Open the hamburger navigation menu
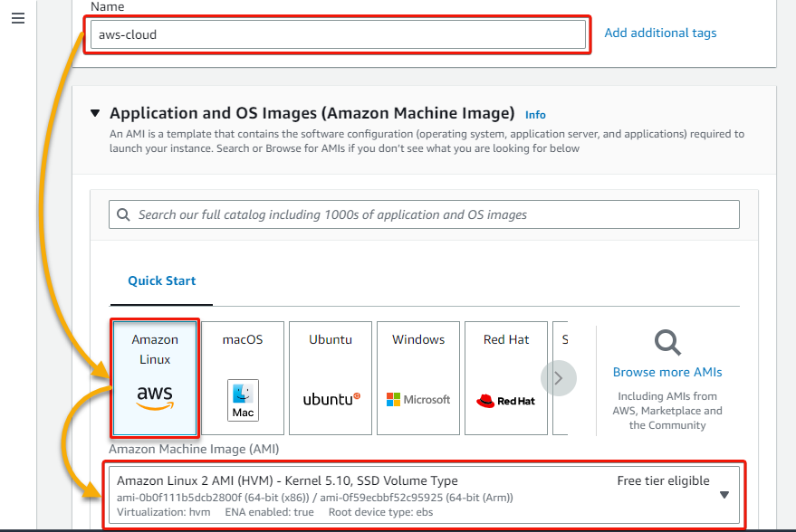This screenshot has height=532, width=796. click(x=18, y=19)
